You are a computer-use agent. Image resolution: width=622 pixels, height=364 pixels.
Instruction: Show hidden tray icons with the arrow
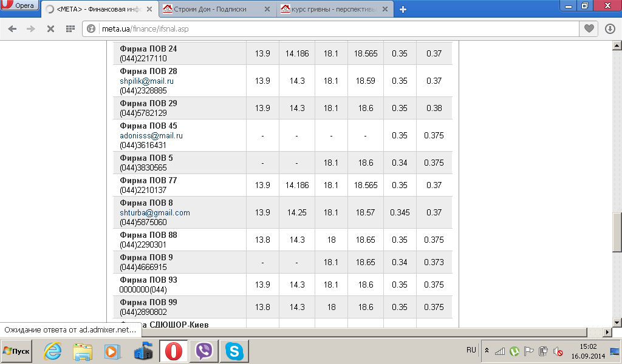click(487, 351)
